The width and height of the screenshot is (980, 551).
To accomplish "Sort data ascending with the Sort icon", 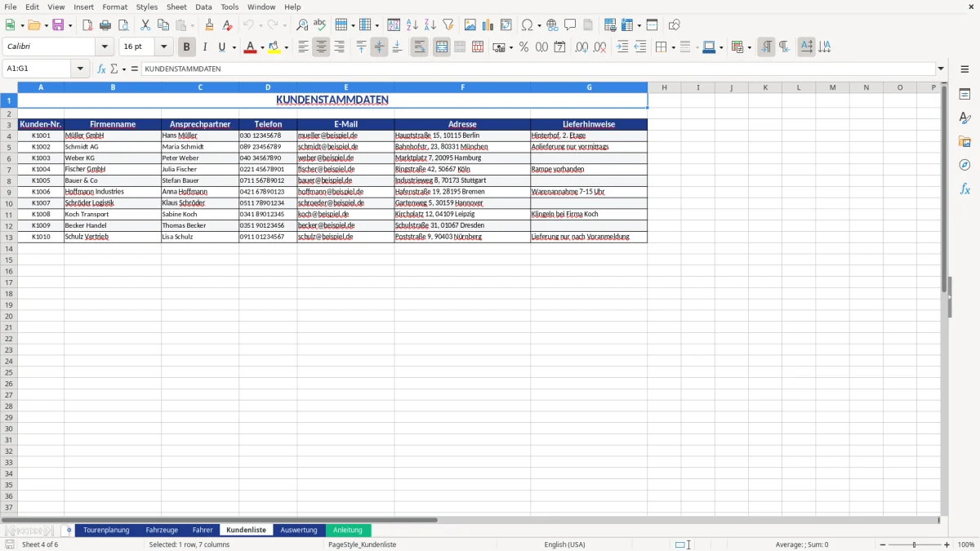I will [x=412, y=24].
